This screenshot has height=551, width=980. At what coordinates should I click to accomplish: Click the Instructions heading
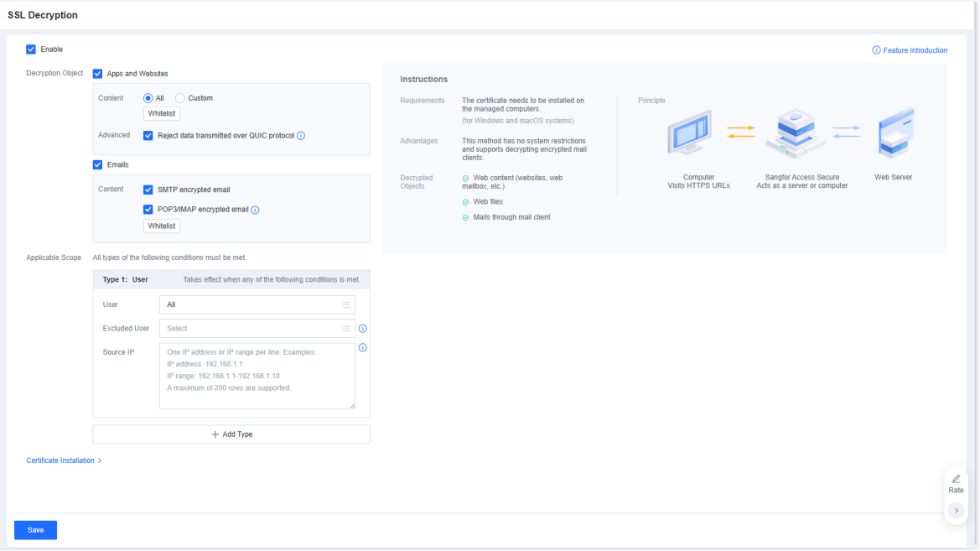[423, 80]
